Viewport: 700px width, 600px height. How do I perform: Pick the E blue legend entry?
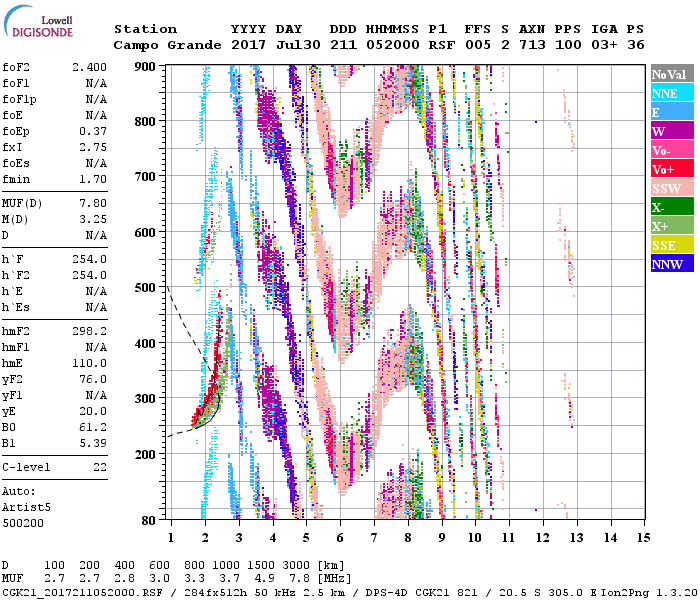click(670, 112)
